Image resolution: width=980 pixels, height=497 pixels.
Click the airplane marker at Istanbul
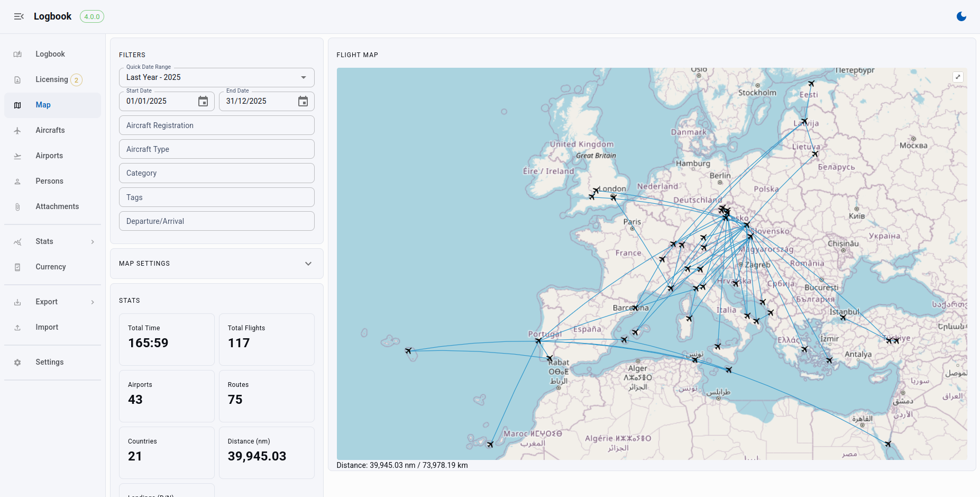[x=843, y=318]
